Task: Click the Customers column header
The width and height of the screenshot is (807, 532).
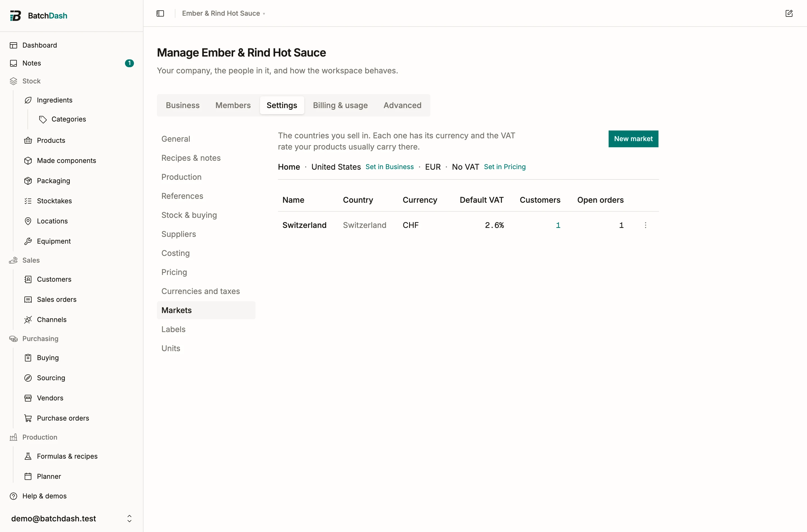Action: pos(540,200)
